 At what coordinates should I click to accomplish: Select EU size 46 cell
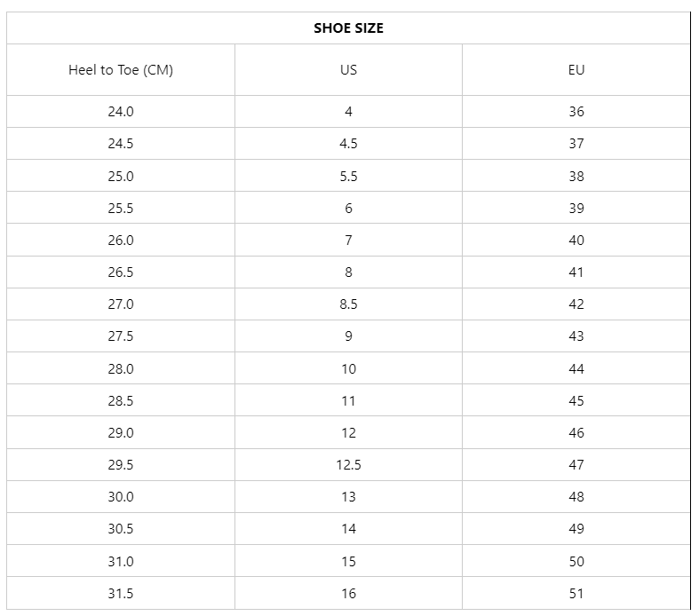(x=576, y=433)
